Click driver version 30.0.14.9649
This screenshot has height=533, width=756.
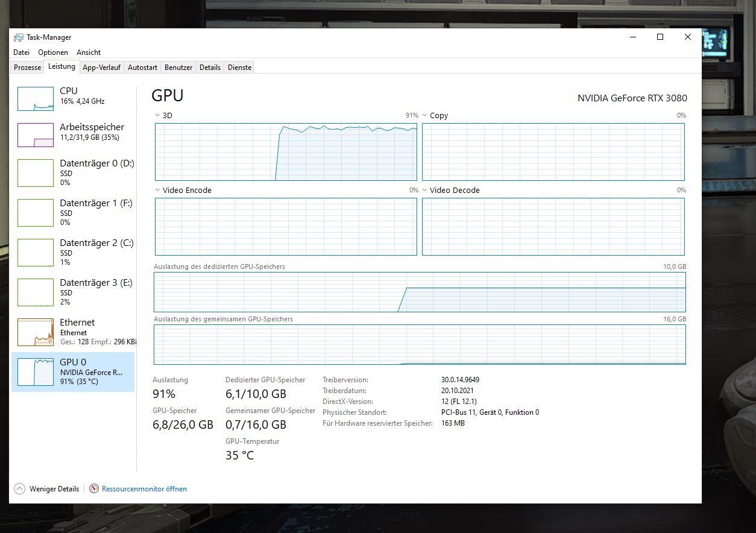coord(461,380)
